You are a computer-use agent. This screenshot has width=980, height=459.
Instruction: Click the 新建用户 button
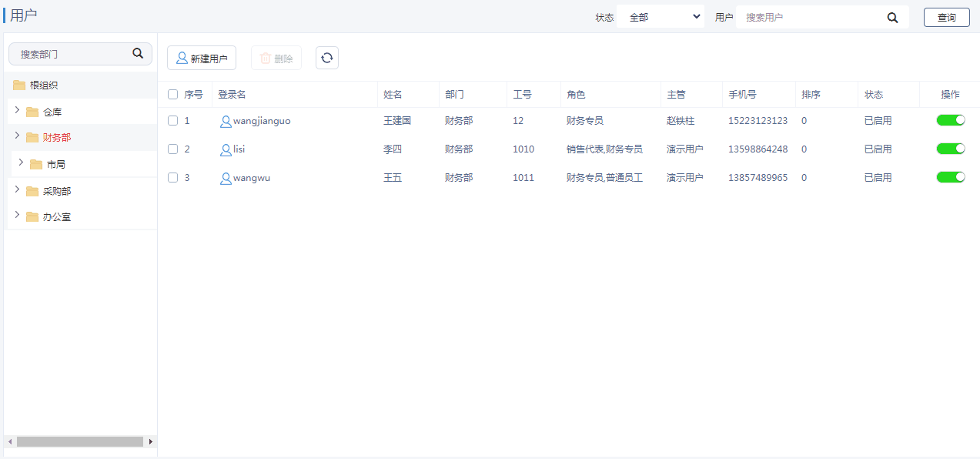[202, 59]
